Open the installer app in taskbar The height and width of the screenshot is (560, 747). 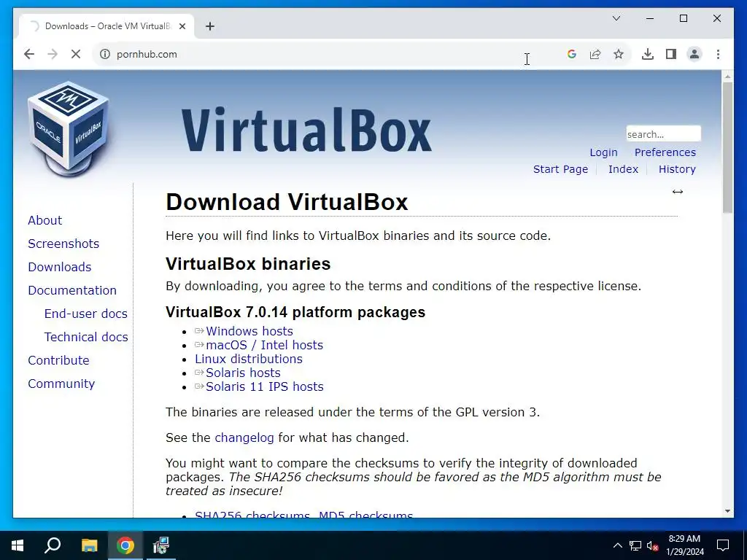[161, 545]
